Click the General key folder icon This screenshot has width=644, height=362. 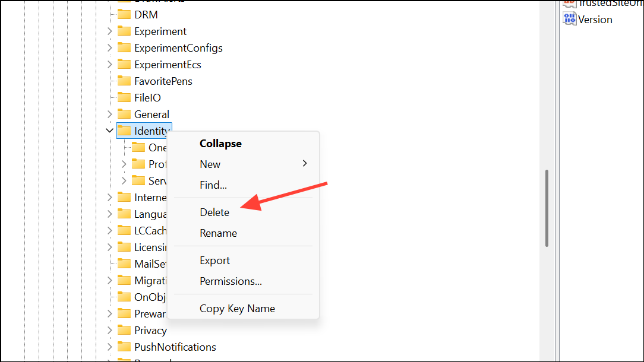pyautogui.click(x=124, y=114)
